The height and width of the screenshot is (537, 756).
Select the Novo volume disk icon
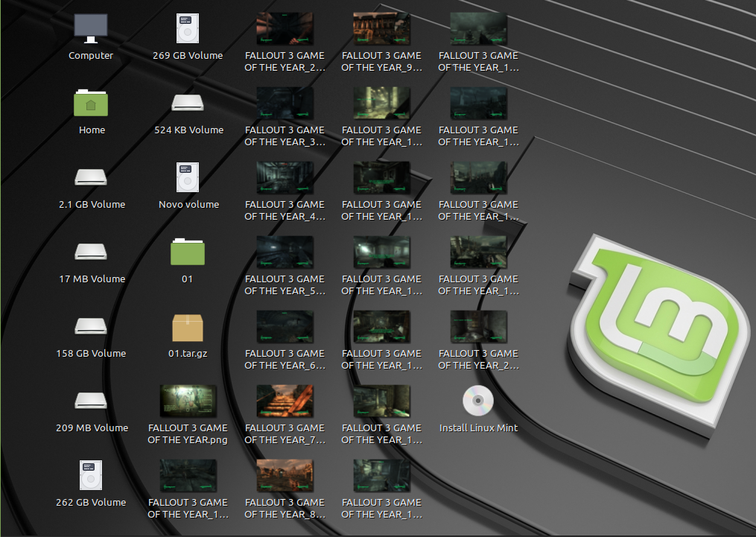(188, 177)
